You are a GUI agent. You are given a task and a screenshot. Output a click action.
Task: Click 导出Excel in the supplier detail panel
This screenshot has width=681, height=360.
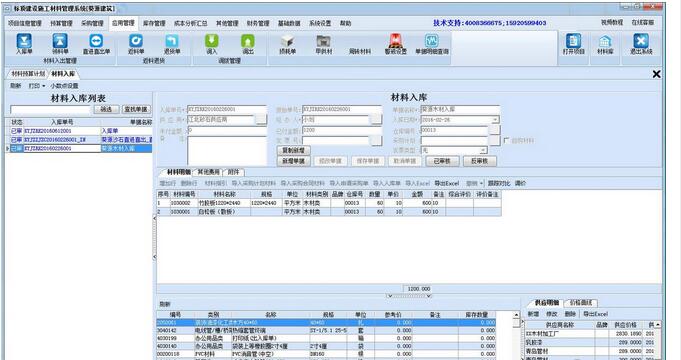[595, 314]
